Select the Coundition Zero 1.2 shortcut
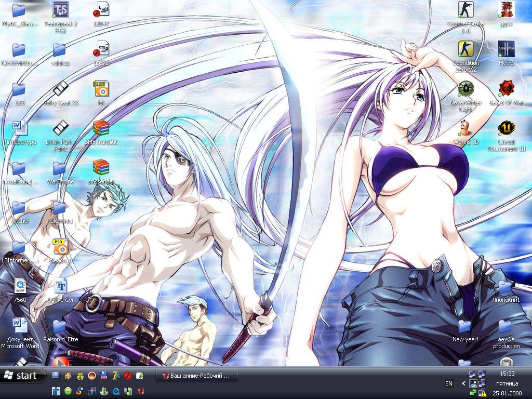This screenshot has width=532, height=399. pyautogui.click(x=466, y=57)
